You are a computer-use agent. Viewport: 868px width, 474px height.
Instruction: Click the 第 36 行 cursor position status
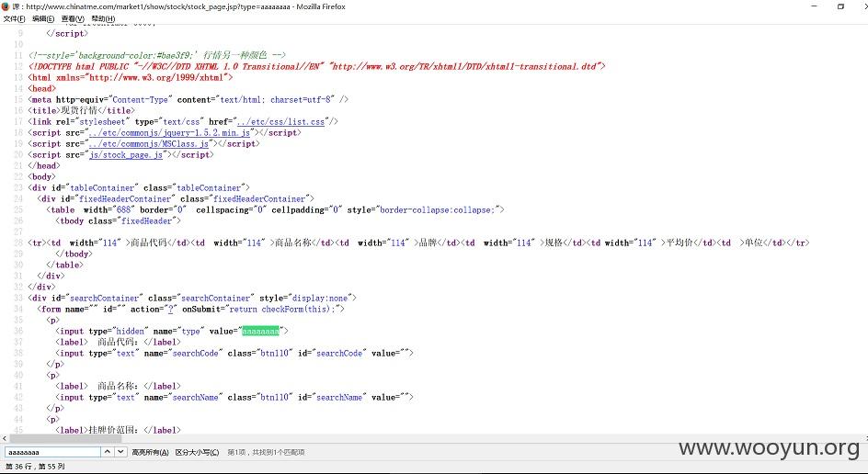click(35, 467)
